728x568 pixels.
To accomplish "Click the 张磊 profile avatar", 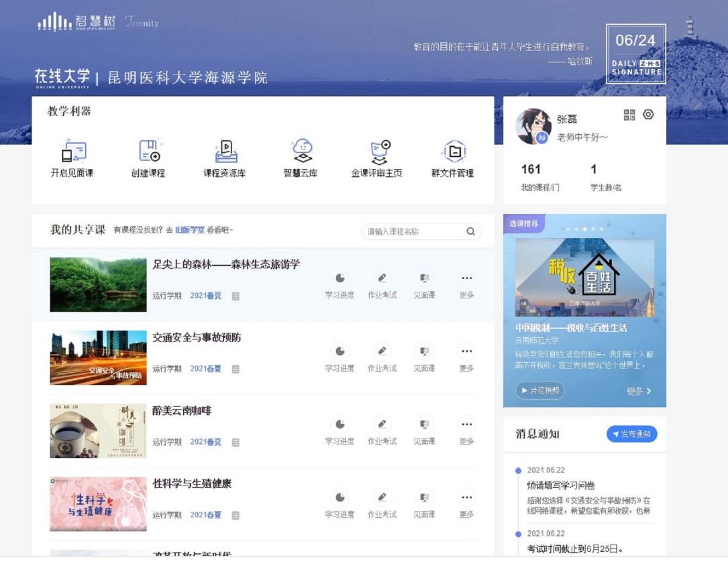I will 533,126.
